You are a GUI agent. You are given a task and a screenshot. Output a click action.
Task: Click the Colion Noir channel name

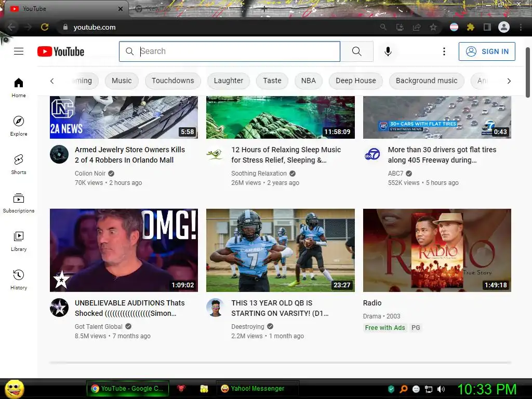(90, 174)
